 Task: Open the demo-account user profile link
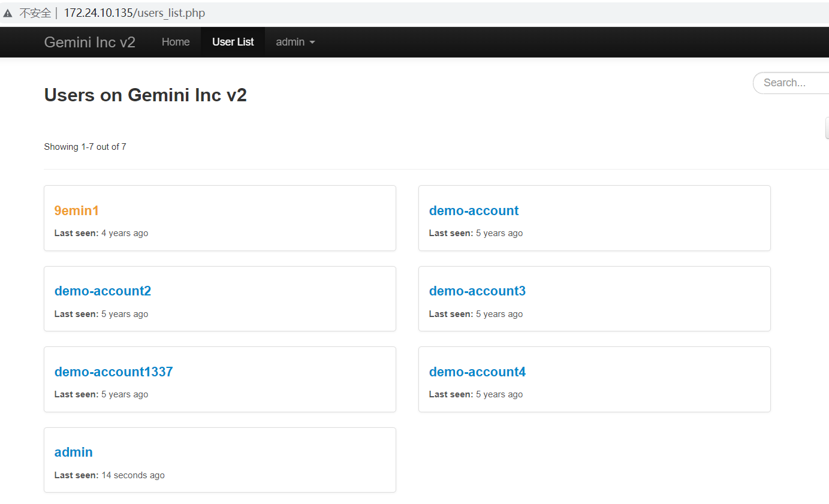click(474, 210)
